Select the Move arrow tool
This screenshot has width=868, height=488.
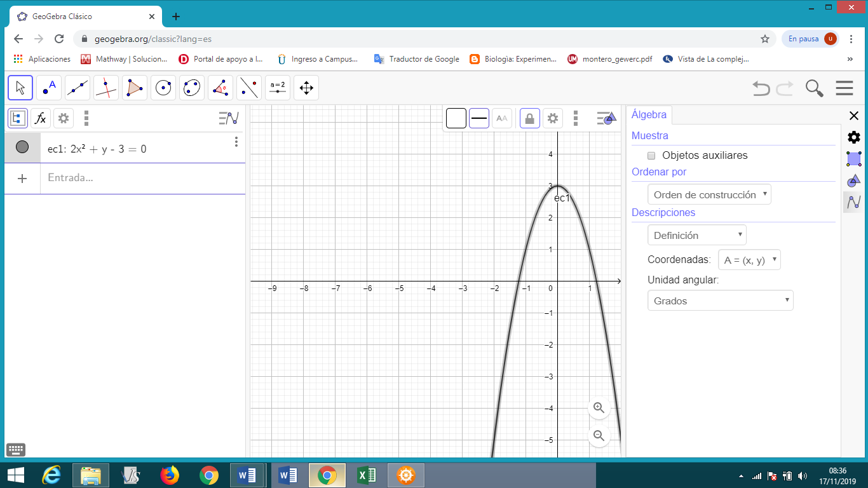pyautogui.click(x=20, y=88)
